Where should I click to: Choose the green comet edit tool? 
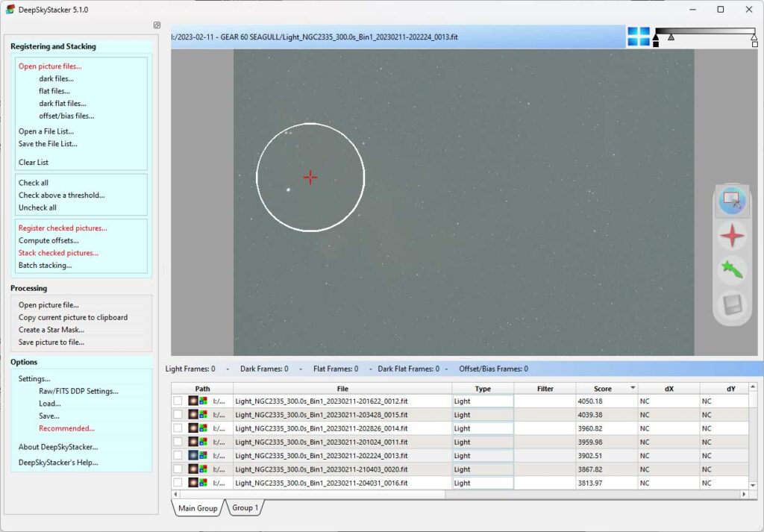732,270
